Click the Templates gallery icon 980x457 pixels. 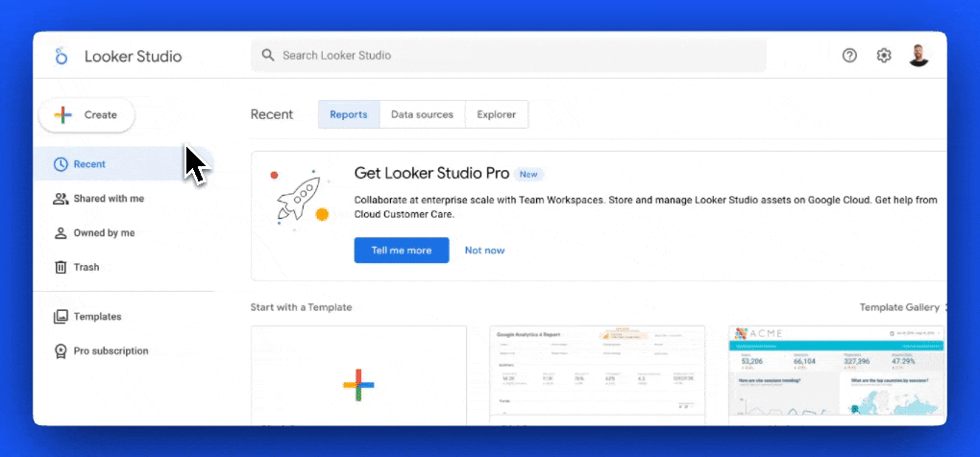(61, 317)
